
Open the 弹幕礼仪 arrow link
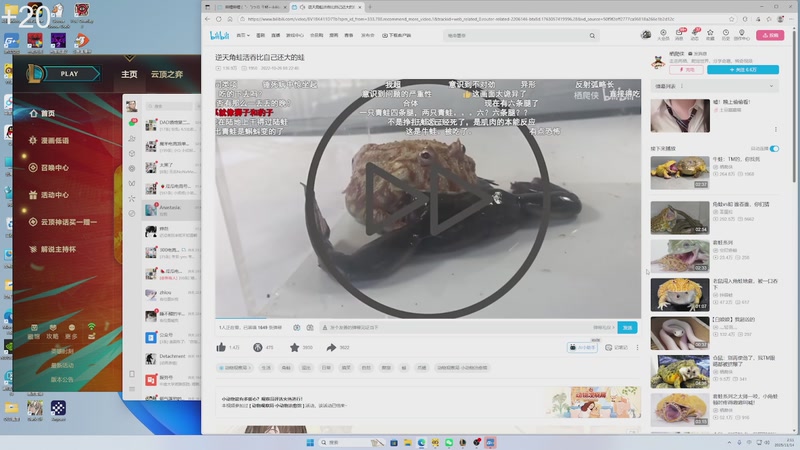[604, 328]
